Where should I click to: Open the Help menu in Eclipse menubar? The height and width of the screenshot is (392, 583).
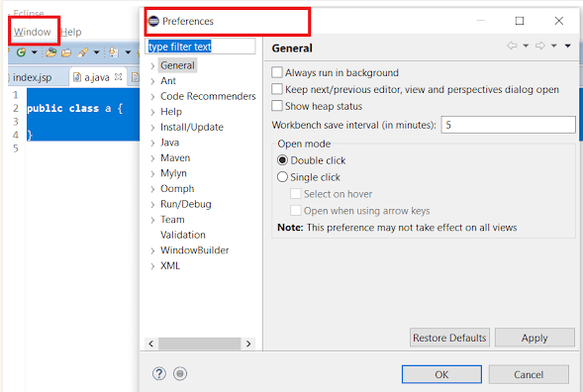[71, 32]
